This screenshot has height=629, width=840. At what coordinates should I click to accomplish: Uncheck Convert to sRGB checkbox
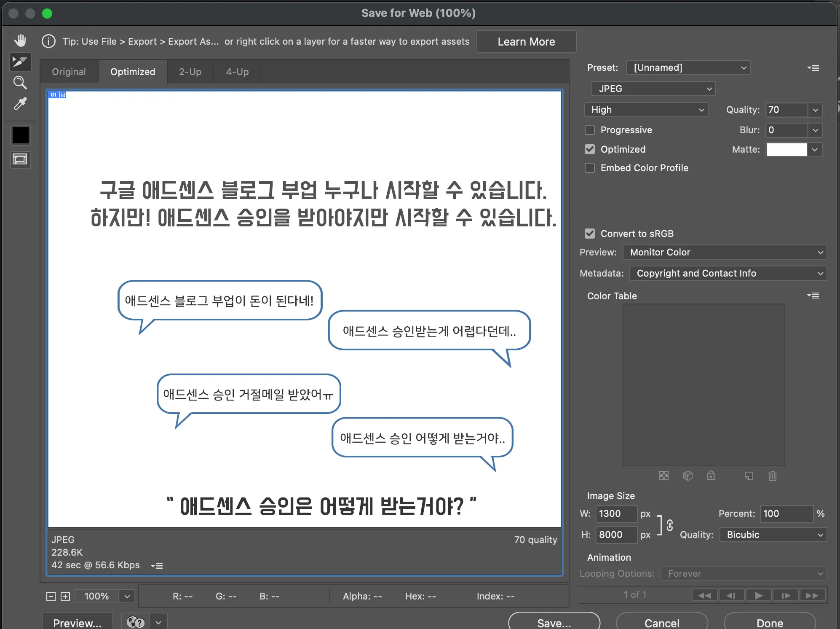tap(590, 234)
